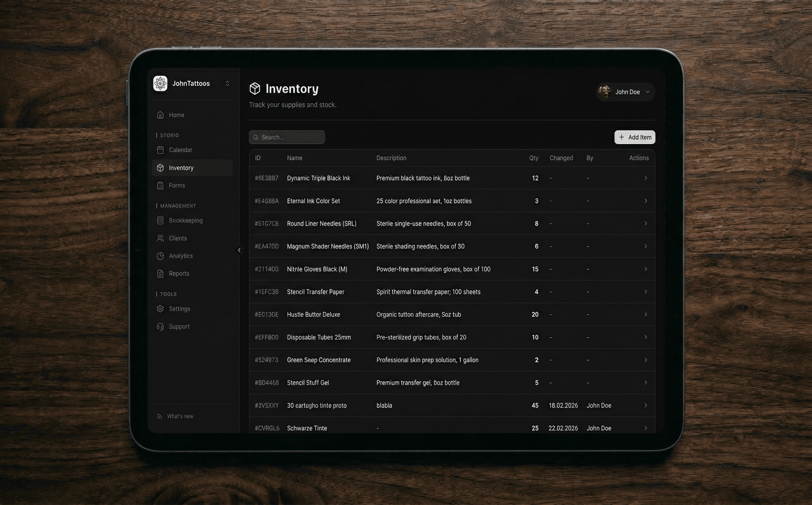812x505 pixels.
Task: Select the Inventory menu item
Action: (x=181, y=168)
